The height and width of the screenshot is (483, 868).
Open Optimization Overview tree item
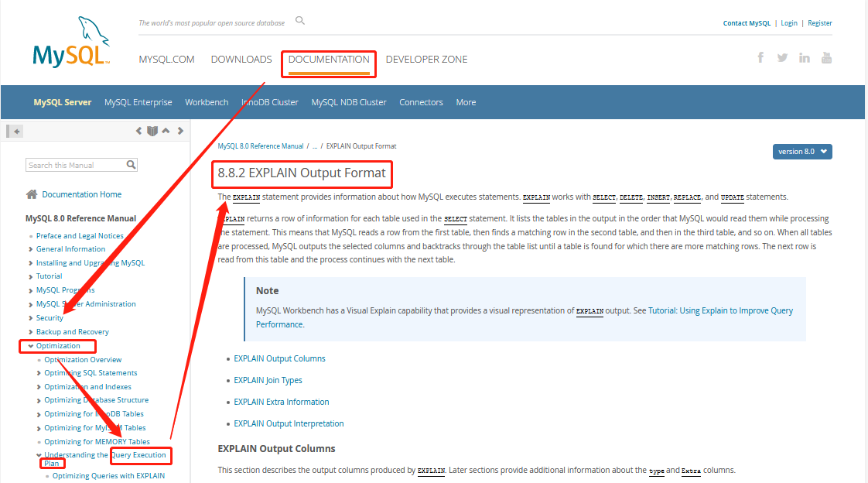[x=83, y=360]
